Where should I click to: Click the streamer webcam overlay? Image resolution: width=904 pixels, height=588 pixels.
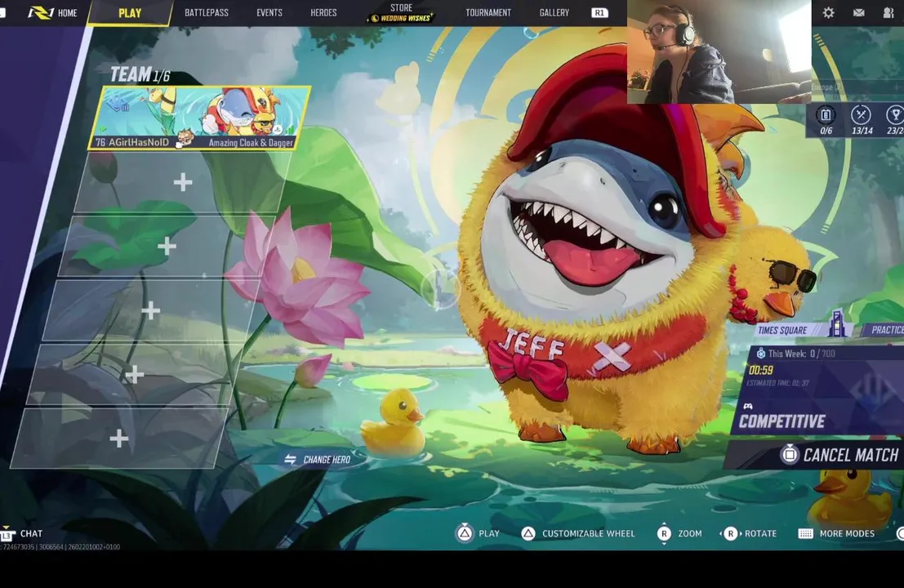tap(719, 52)
